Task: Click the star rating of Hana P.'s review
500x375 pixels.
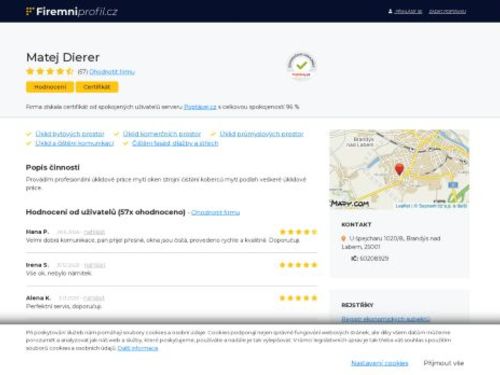Action: coord(299,232)
